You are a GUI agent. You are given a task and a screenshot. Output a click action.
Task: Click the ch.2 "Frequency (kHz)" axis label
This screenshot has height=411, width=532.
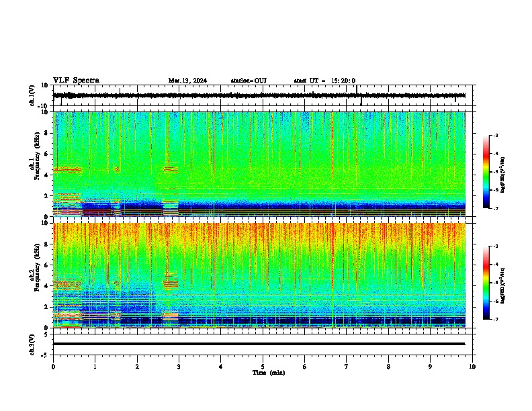point(37,267)
